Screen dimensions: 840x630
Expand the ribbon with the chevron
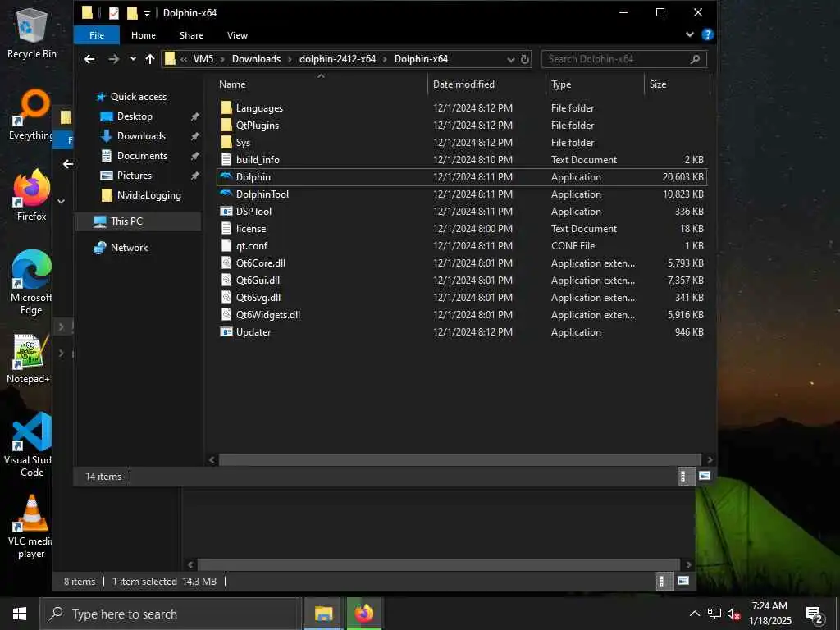(x=690, y=34)
